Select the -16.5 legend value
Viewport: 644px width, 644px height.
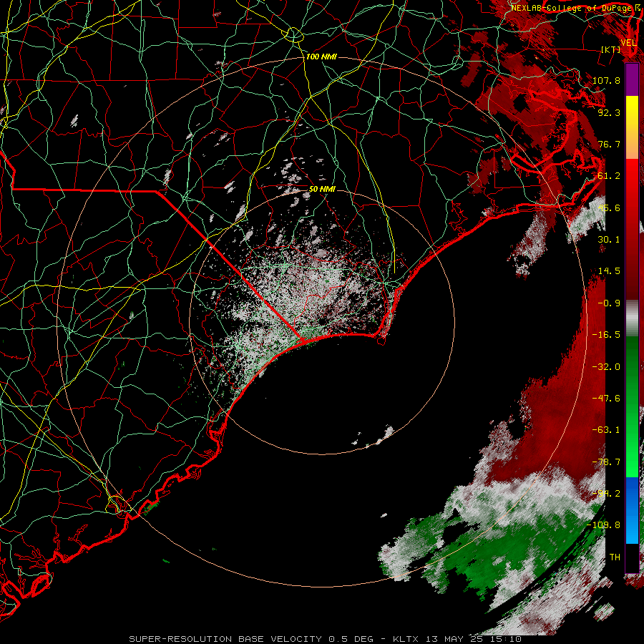(x=606, y=335)
